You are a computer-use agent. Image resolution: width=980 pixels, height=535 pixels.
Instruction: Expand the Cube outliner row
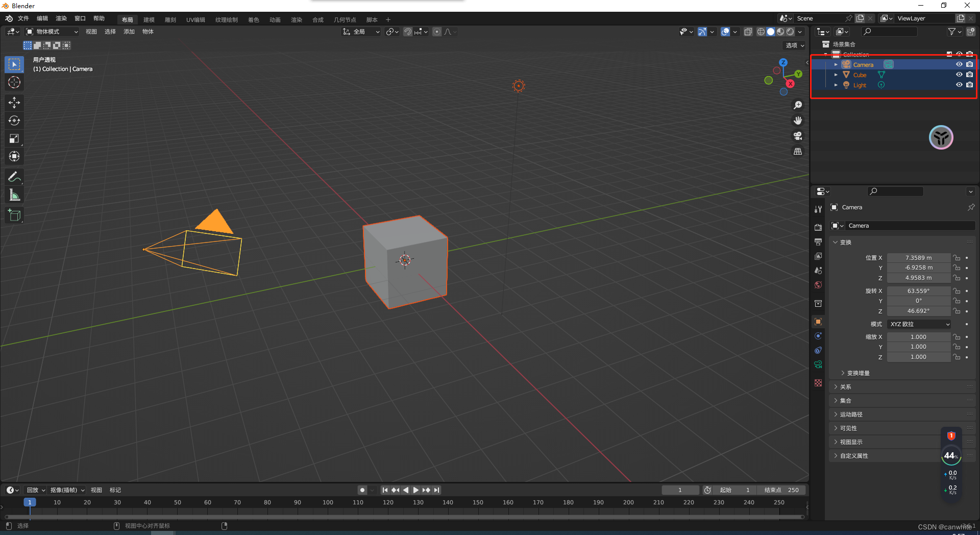(x=836, y=75)
